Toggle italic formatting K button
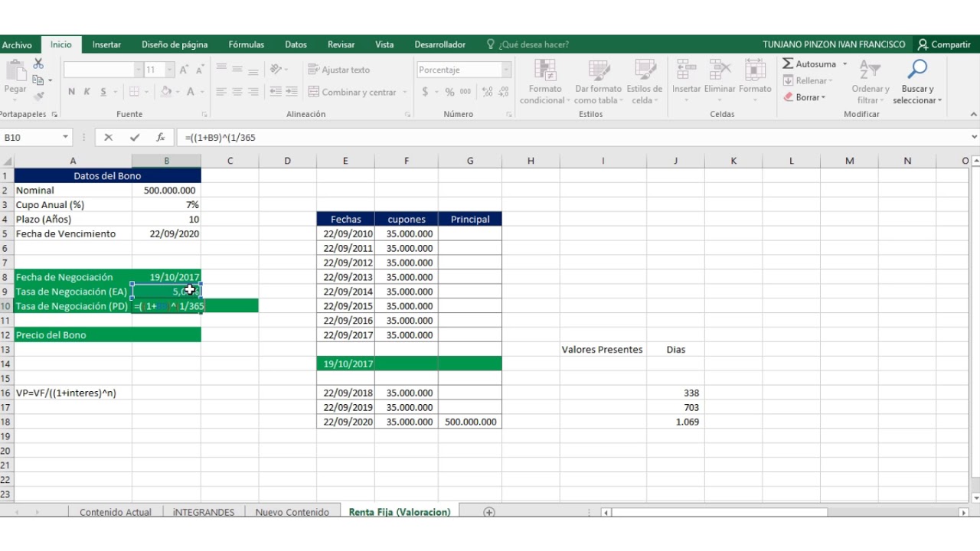The image size is (980, 551). 87,92
